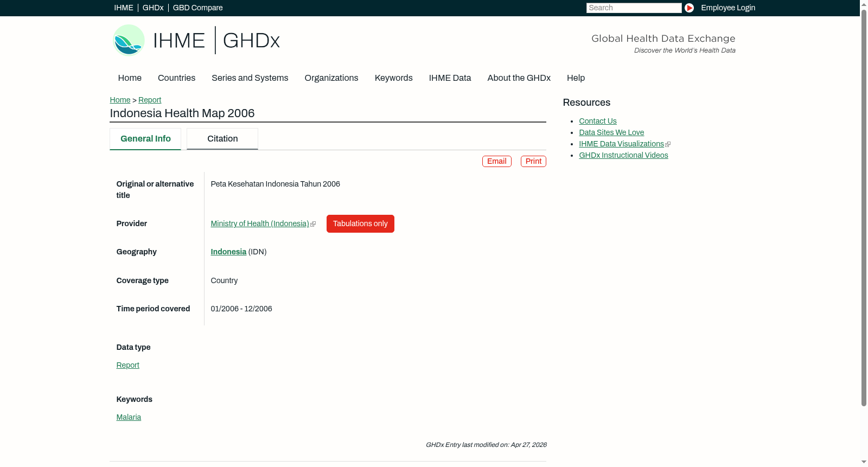
Task: Click the vertical page scrollbar thumb
Action: tap(864, 208)
